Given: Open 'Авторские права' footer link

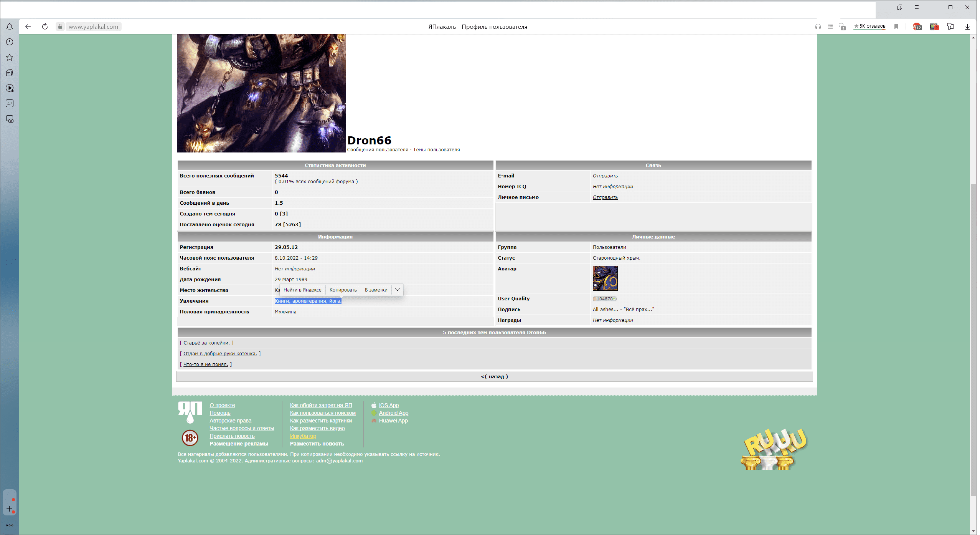Looking at the screenshot, I should pos(230,421).
